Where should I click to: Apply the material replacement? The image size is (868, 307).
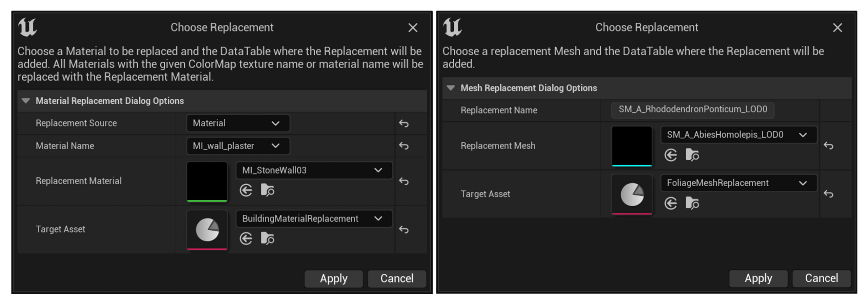[334, 279]
